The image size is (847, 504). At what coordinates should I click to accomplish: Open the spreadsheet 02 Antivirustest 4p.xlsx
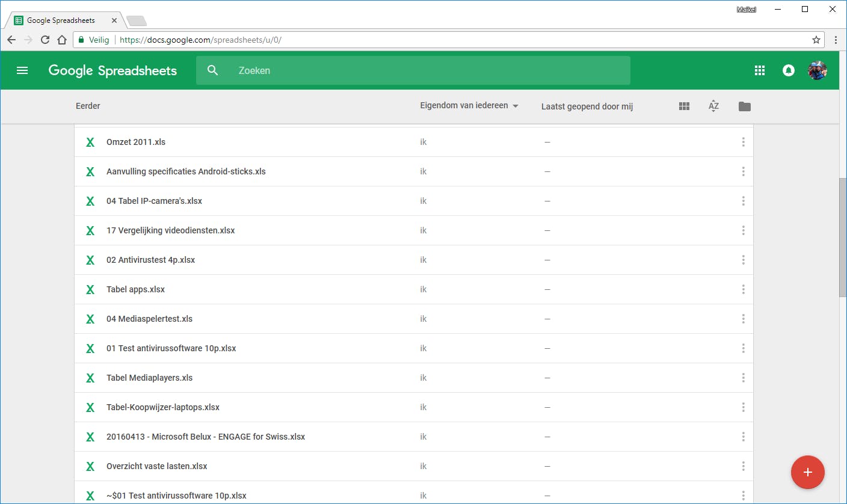[150, 260]
